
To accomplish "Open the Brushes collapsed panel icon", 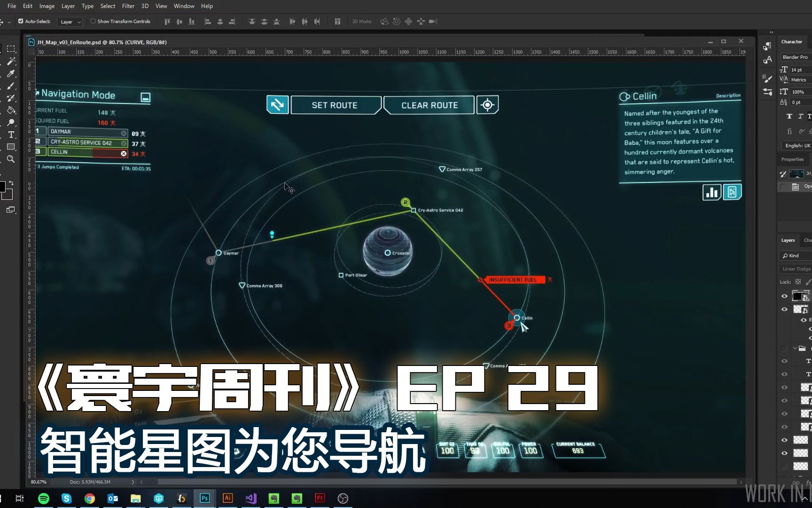I will coord(767,79).
